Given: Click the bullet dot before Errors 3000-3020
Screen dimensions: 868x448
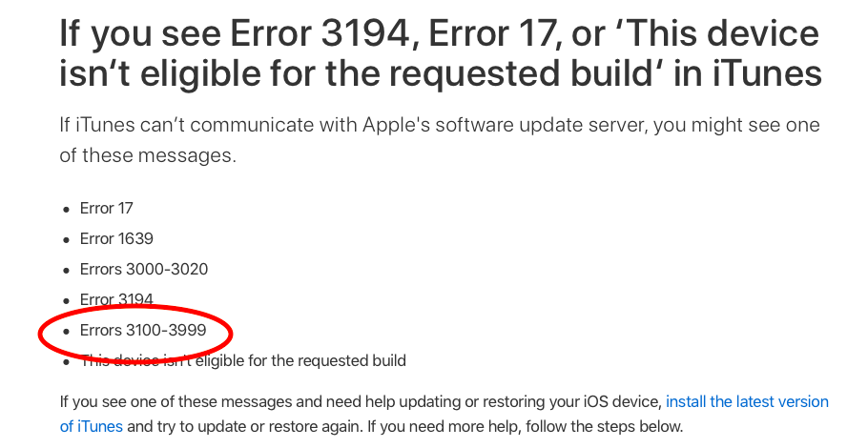Looking at the screenshot, I should click(x=67, y=271).
